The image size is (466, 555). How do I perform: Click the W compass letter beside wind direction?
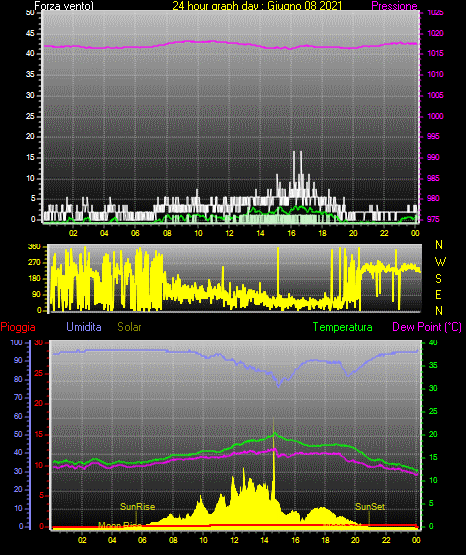(x=440, y=262)
